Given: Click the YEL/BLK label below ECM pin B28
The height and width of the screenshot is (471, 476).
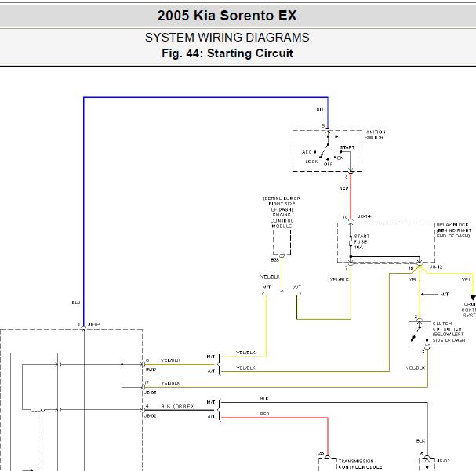Looking at the screenshot, I should point(270,277).
